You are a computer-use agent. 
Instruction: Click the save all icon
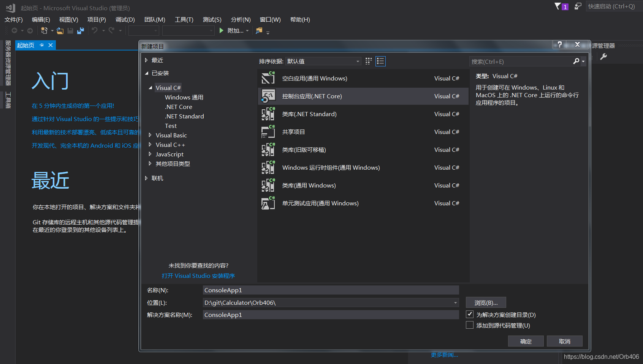[x=81, y=31]
